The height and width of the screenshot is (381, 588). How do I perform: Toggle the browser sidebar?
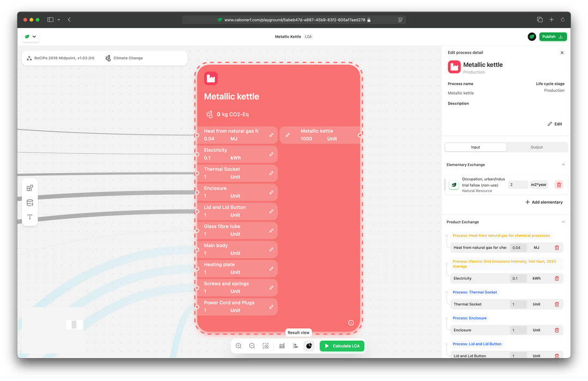coord(50,20)
